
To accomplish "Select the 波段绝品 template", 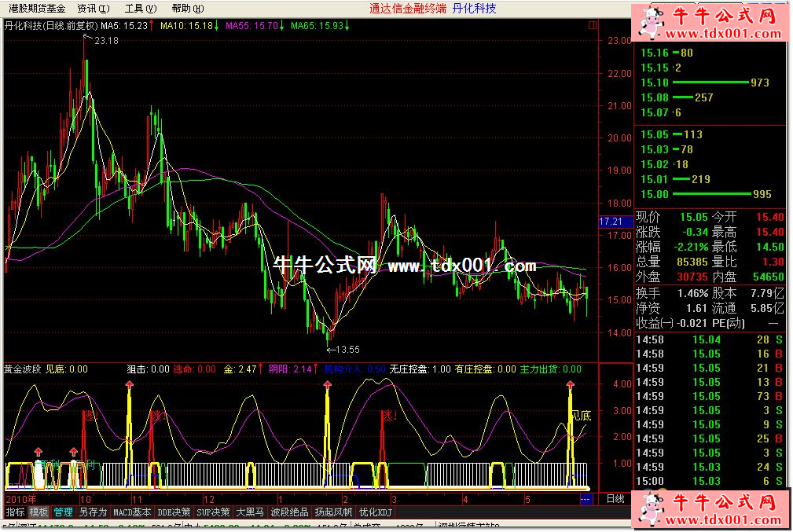I will coord(289,512).
